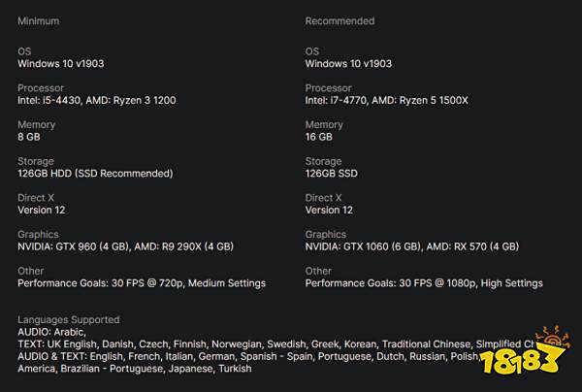Click the recommended Windows 10 v1903 text

[348, 63]
